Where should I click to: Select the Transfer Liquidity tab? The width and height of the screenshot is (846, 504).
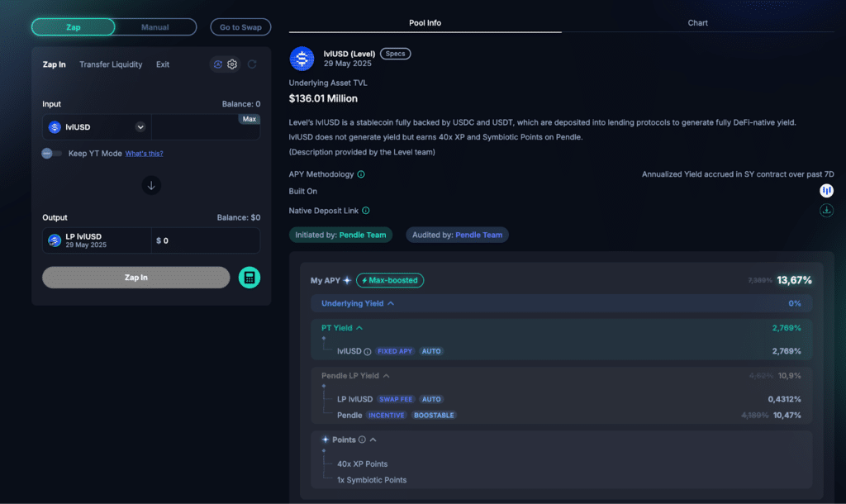click(111, 64)
